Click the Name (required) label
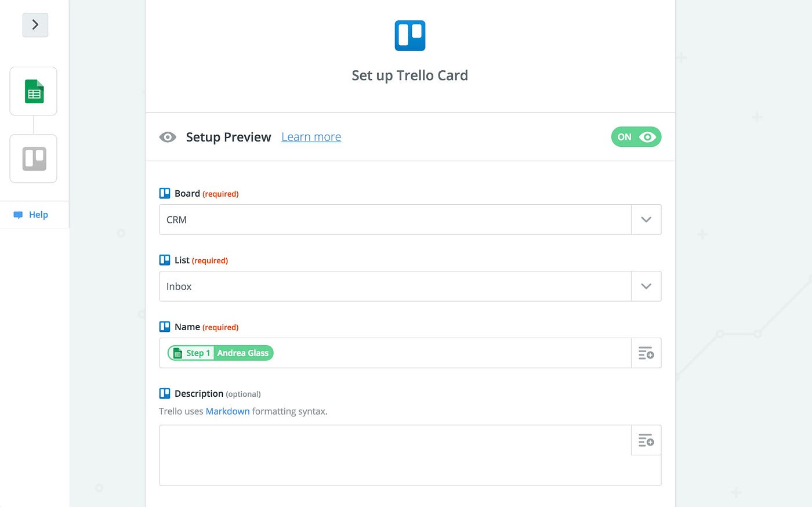 coord(206,327)
